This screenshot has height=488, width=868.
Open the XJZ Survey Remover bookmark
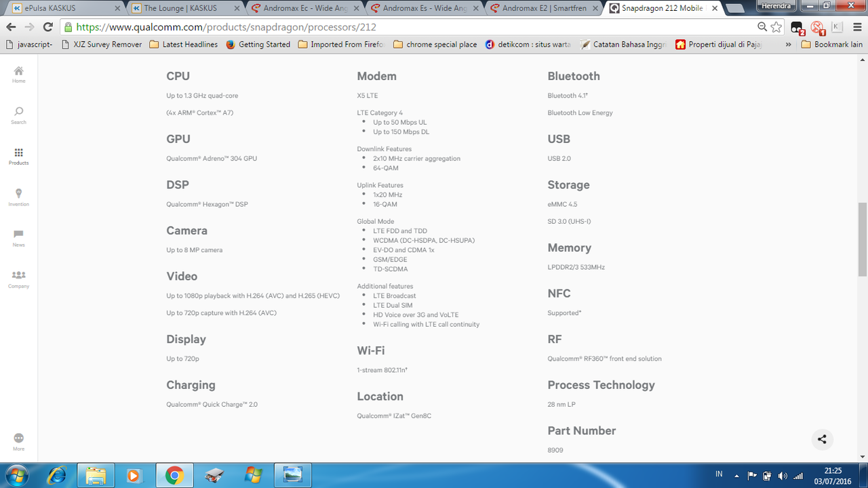click(x=101, y=45)
